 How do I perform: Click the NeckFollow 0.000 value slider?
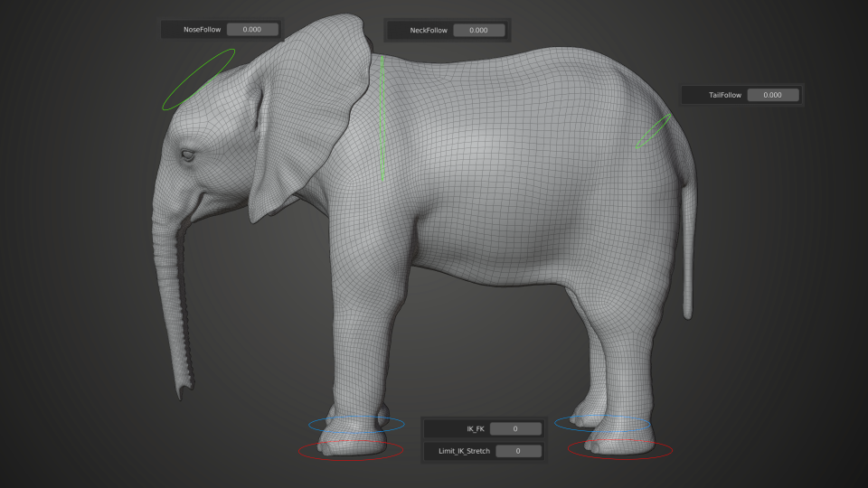(479, 30)
